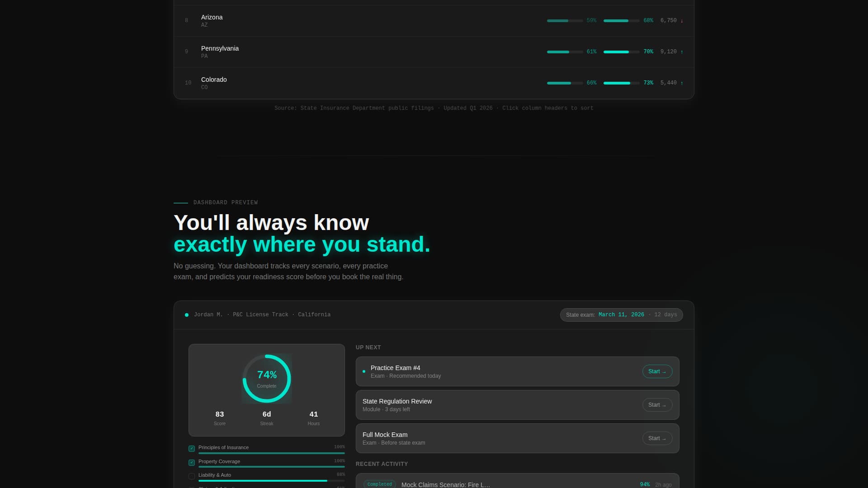Click the Colorado state row name

[214, 80]
